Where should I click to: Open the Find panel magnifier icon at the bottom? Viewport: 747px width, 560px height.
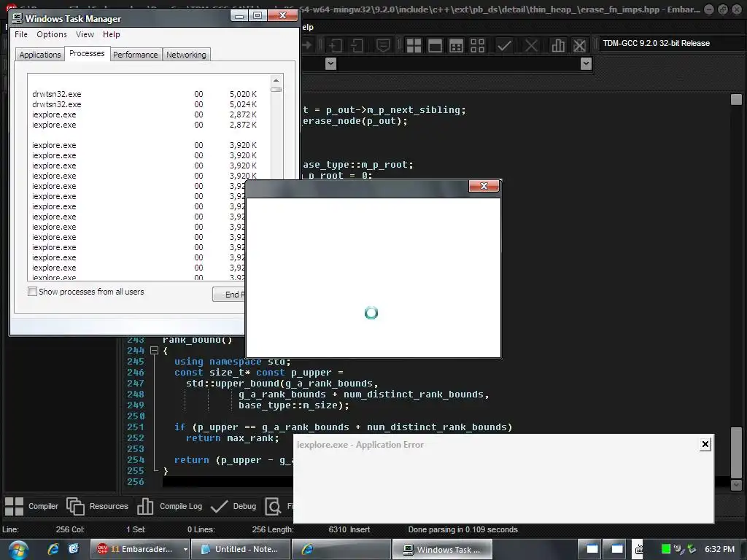point(273,506)
